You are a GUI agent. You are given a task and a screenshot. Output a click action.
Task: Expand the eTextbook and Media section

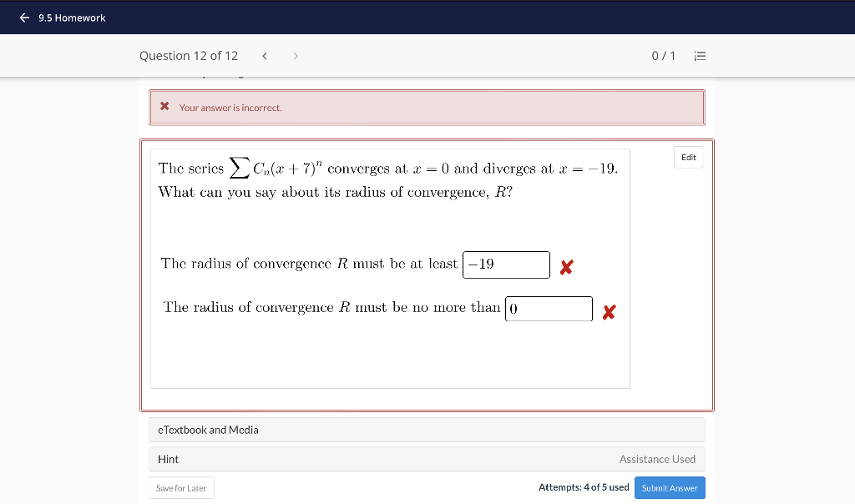pos(208,430)
